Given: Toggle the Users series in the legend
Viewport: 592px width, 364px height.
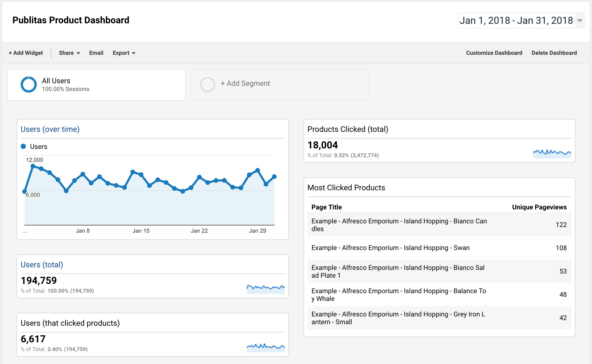Looking at the screenshot, I should 38,146.
